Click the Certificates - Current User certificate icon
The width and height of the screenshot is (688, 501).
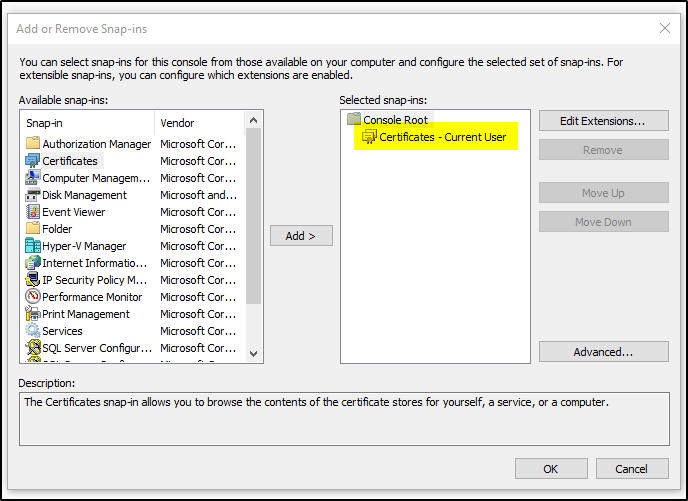coord(369,137)
